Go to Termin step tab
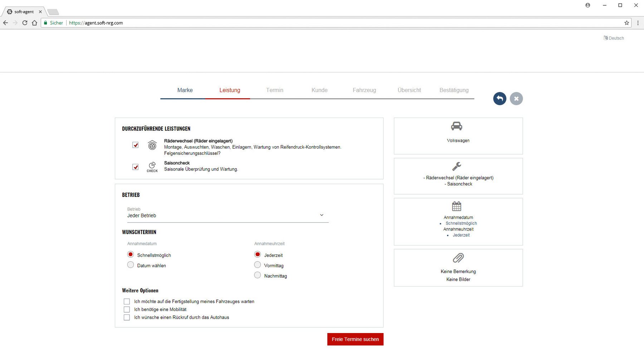The image size is (644, 362). pos(275,90)
